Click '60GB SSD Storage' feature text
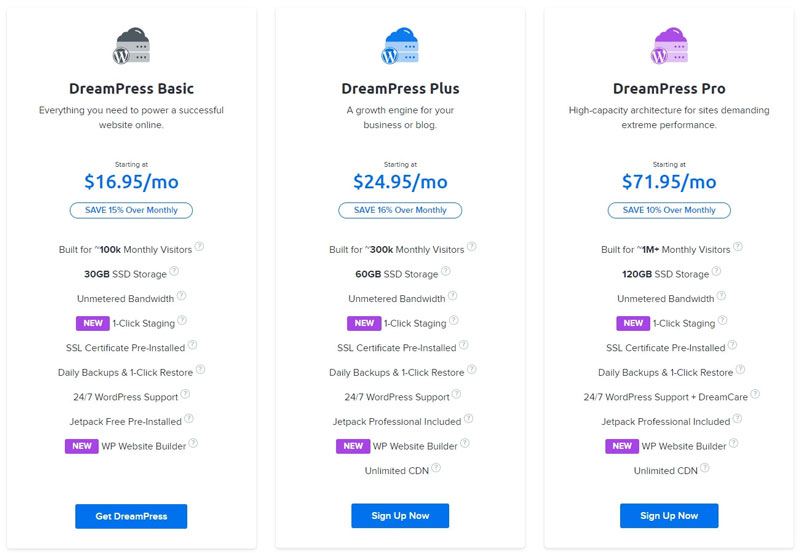 click(396, 274)
